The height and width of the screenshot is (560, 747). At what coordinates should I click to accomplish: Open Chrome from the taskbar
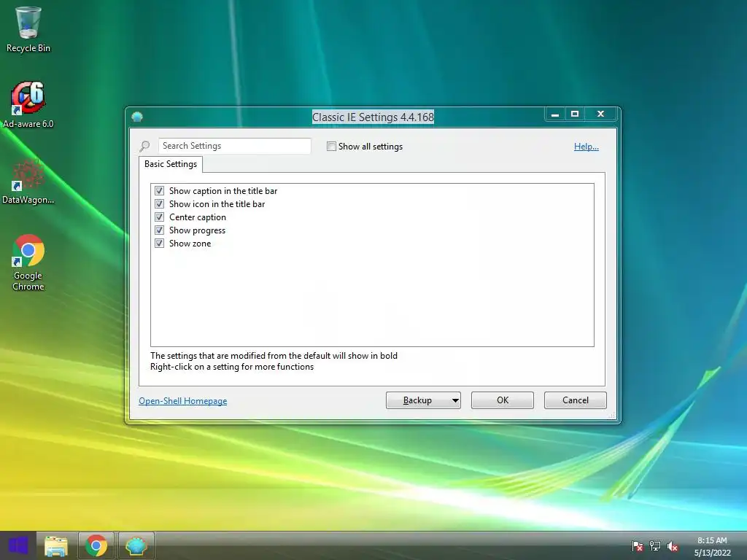tap(96, 545)
